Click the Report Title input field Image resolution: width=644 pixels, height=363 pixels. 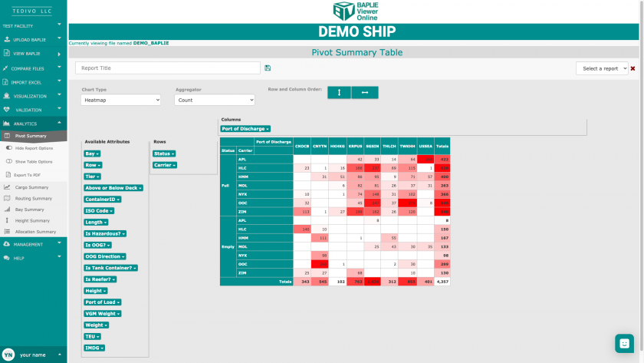(167, 68)
